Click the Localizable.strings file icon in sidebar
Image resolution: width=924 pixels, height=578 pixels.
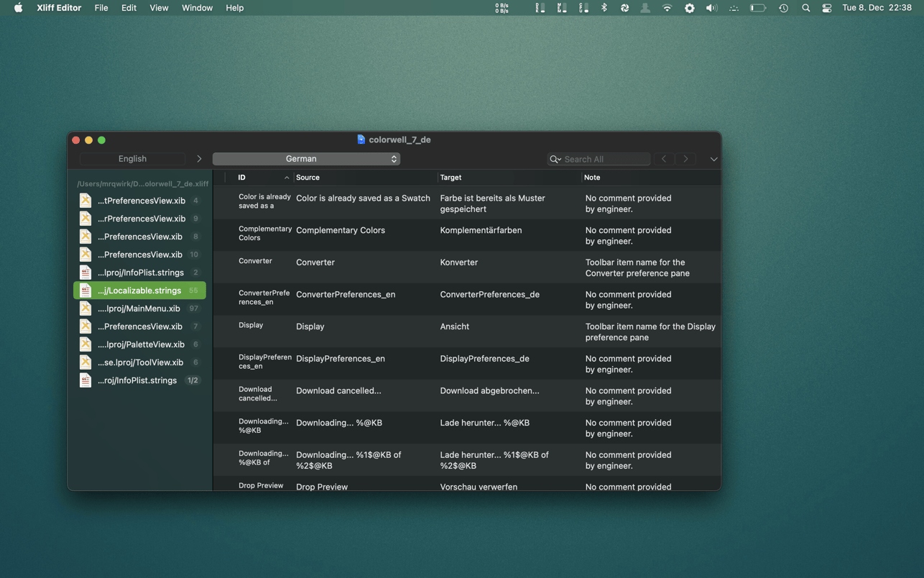86,290
